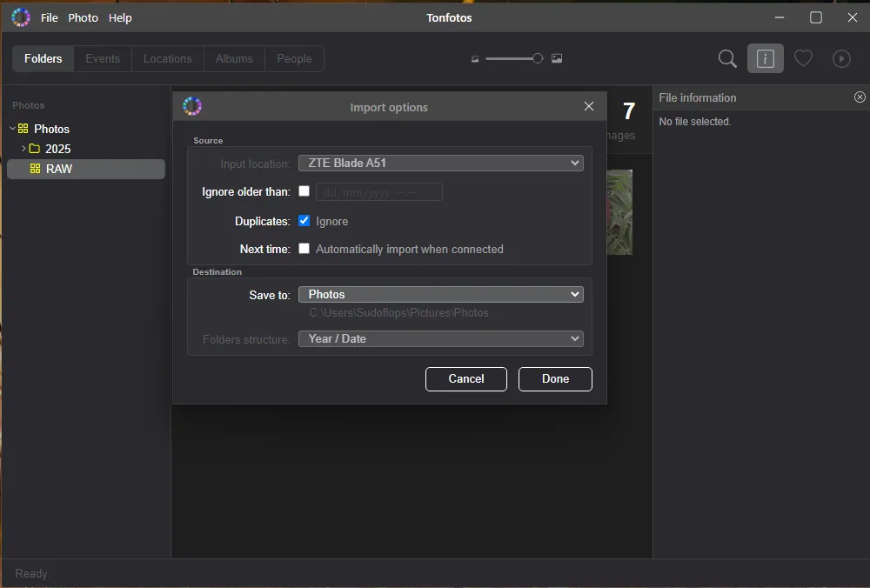Click the small thumbnail size icon

pyautogui.click(x=475, y=59)
